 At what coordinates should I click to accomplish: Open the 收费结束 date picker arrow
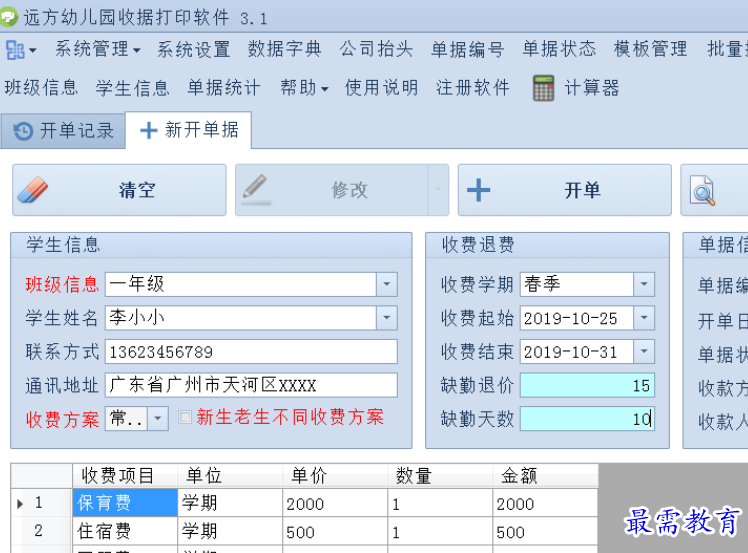pos(644,352)
